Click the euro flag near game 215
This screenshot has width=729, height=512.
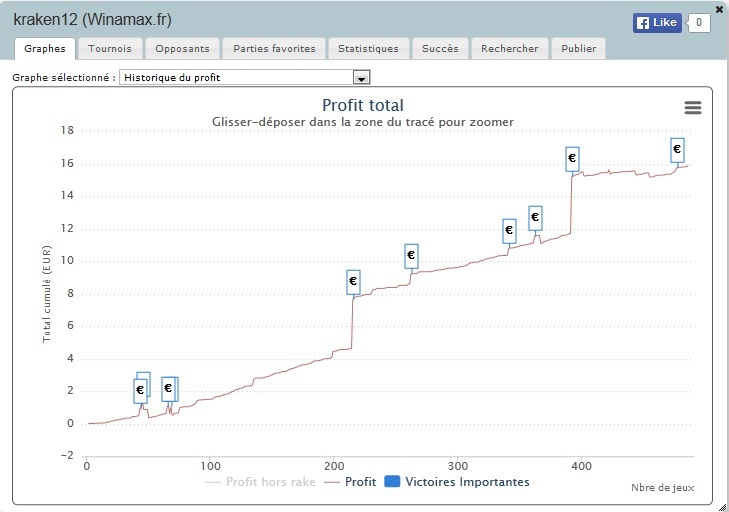(x=353, y=282)
